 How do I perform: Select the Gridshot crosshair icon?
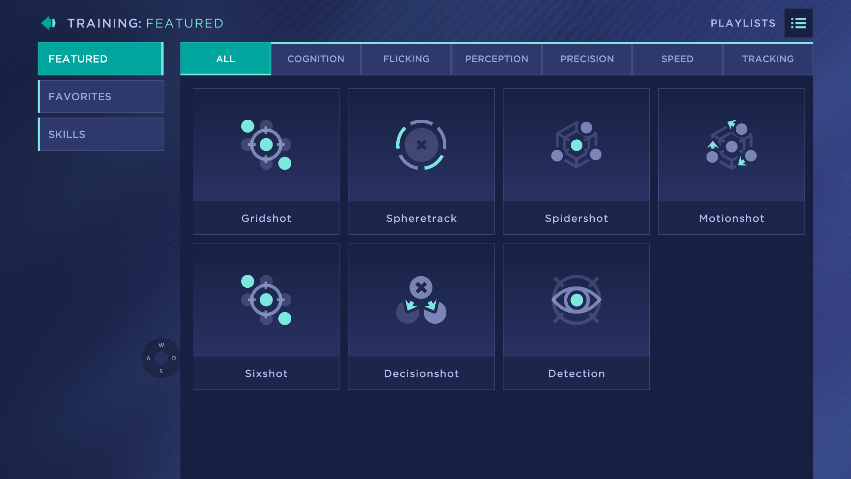(266, 145)
